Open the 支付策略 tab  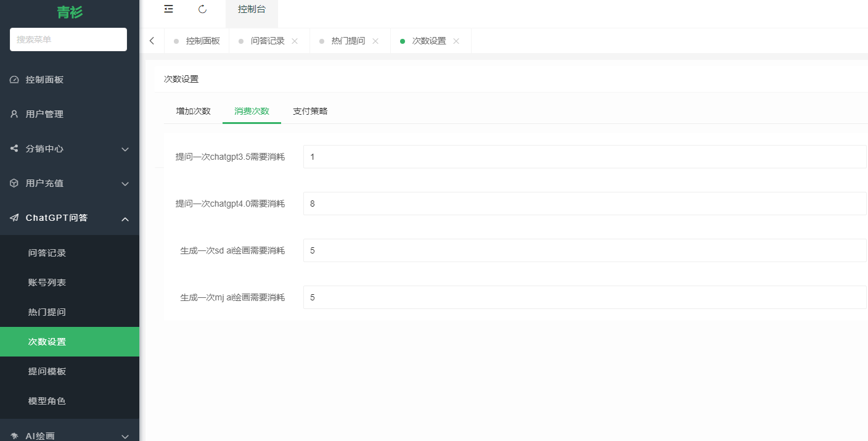pos(310,111)
